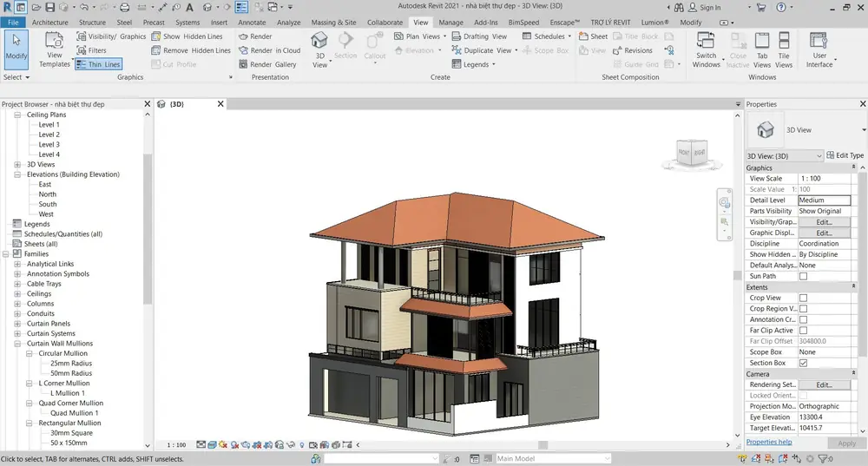The image size is (868, 466).
Task: Start the Render tool
Action: pyautogui.click(x=255, y=36)
